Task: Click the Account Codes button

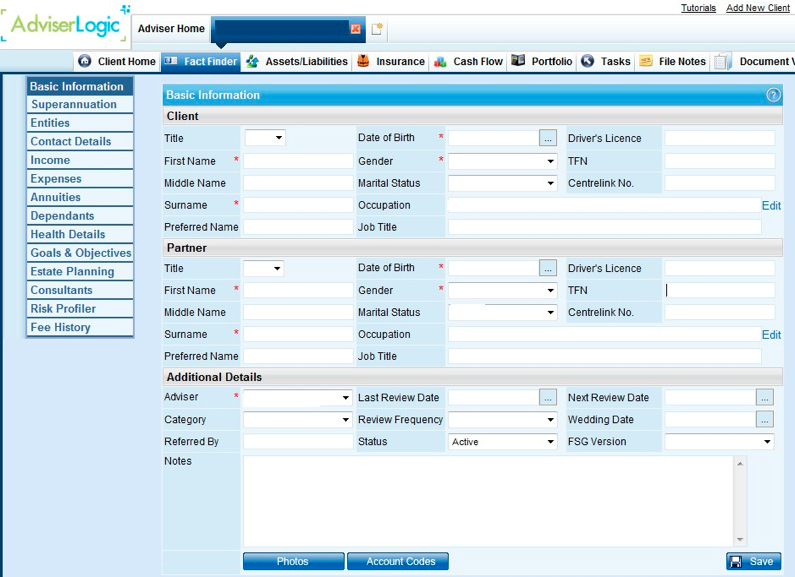Action: (398, 561)
